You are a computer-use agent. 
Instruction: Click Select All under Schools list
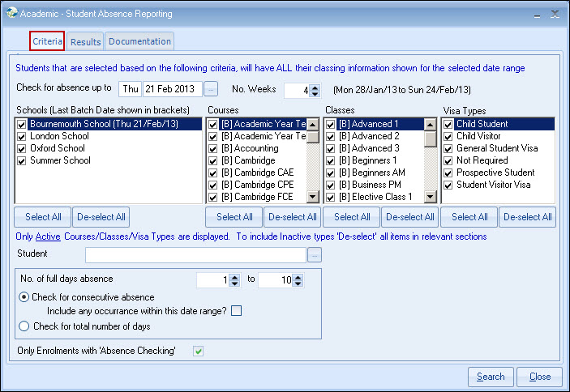click(43, 217)
